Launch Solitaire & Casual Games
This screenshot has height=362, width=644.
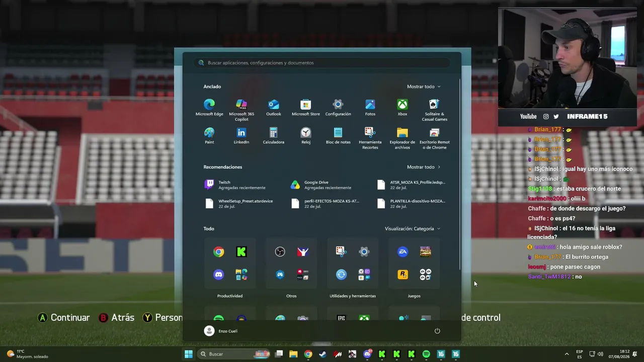point(435,110)
